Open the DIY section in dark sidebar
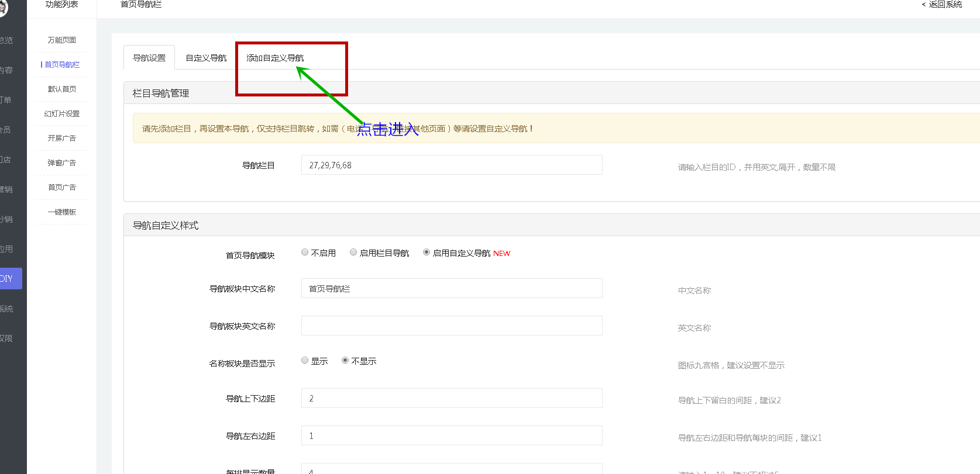980x474 pixels. 11,279
